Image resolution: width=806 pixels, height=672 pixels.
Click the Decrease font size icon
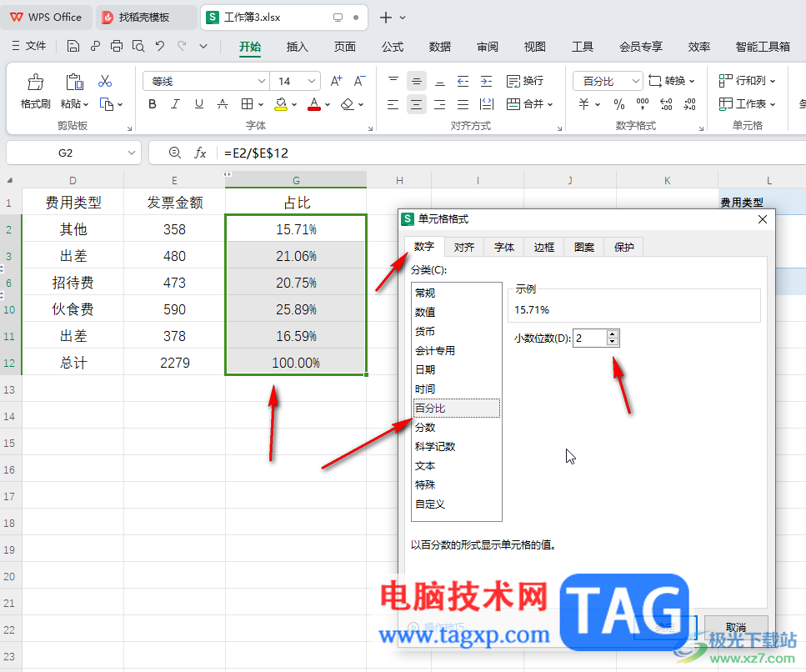coord(359,81)
